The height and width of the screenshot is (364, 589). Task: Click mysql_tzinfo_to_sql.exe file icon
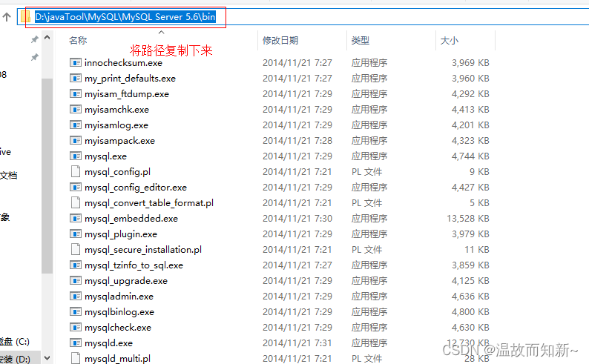click(76, 265)
